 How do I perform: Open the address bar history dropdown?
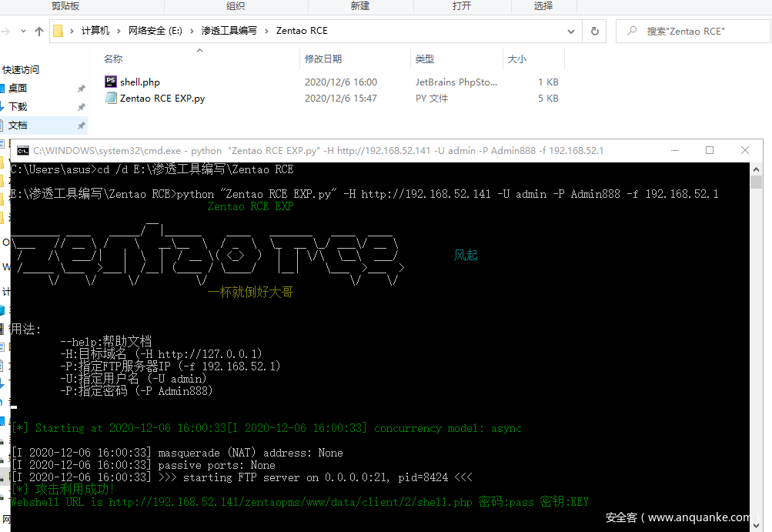571,31
